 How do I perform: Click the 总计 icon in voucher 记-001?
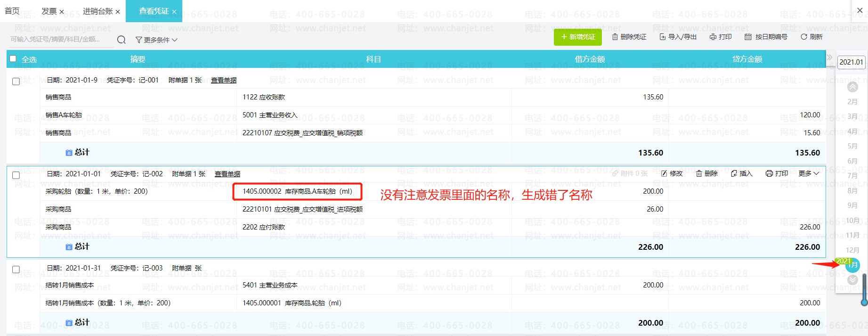click(69, 152)
